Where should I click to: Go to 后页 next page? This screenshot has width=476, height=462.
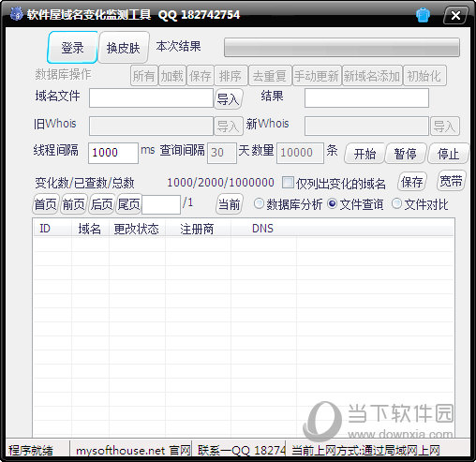pos(102,204)
